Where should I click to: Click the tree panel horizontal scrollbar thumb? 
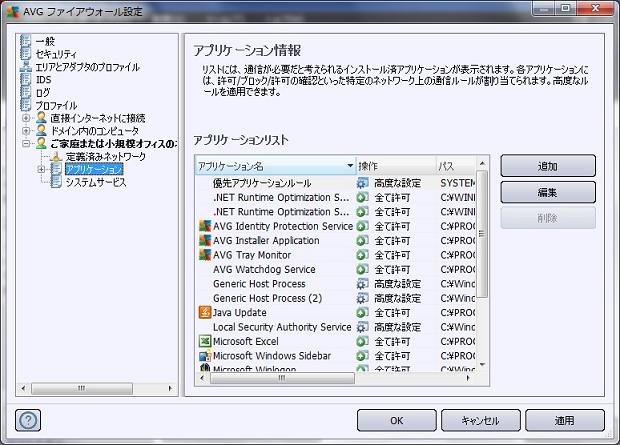(x=82, y=388)
